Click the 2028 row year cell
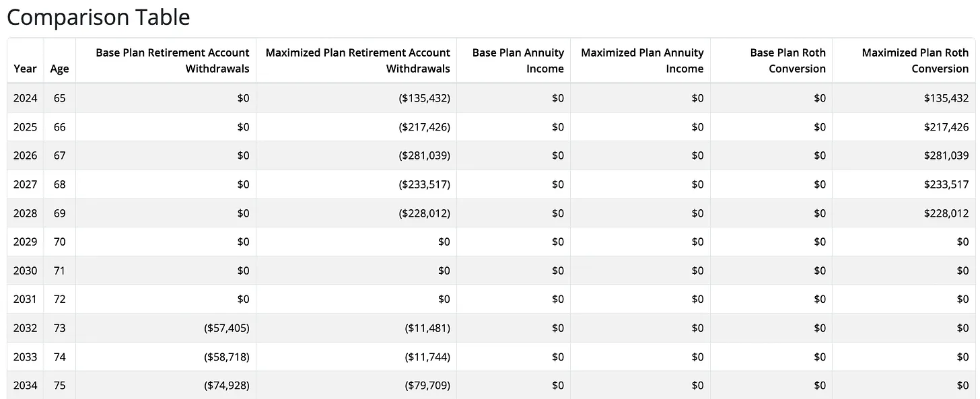The image size is (980, 399). [x=26, y=213]
